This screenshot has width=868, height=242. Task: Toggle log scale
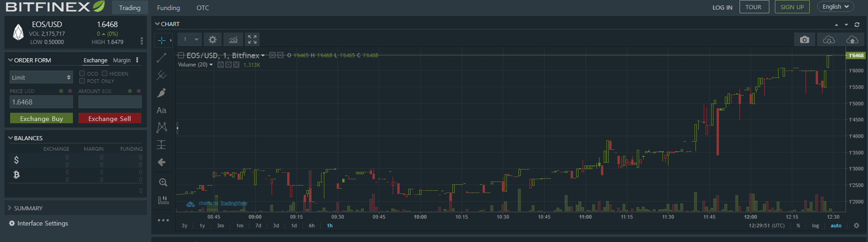click(x=815, y=225)
